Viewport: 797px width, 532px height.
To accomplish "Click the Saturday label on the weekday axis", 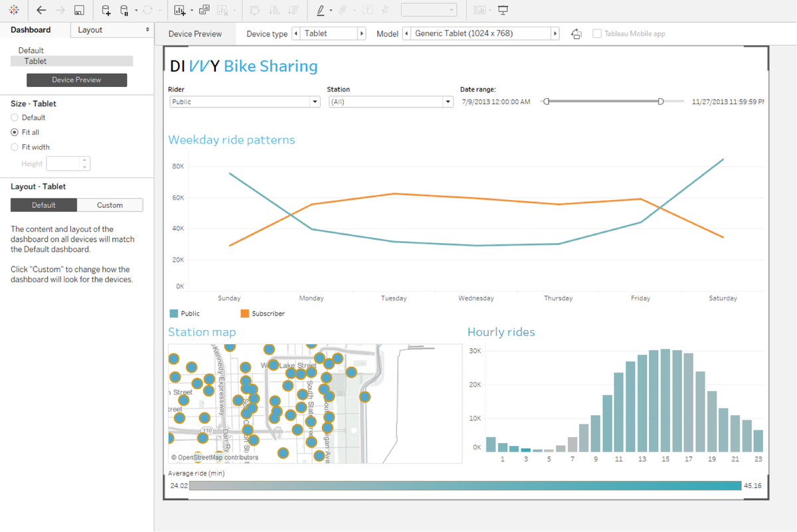I will (x=723, y=298).
